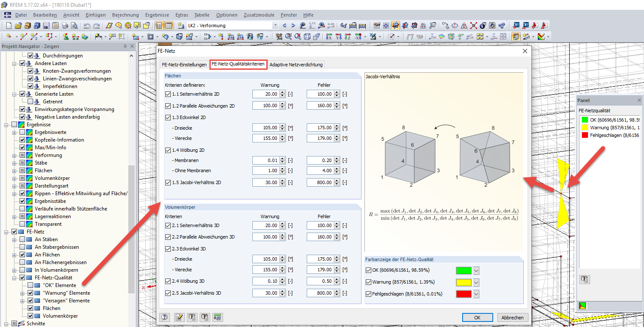Click Abbrechen to cancel the dialog
Image resolution: width=644 pixels, height=327 pixels.
(513, 318)
